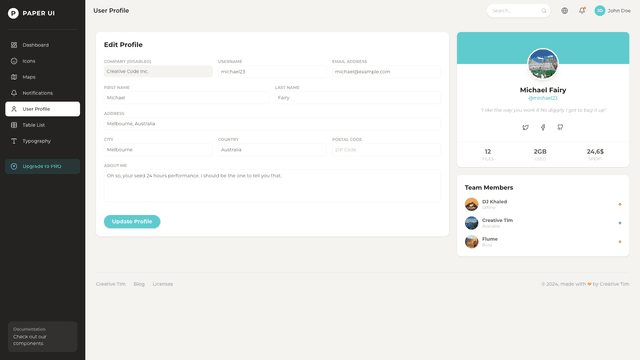Click Flume's avatar
Viewport: 640px width, 360px height.
[x=471, y=242]
